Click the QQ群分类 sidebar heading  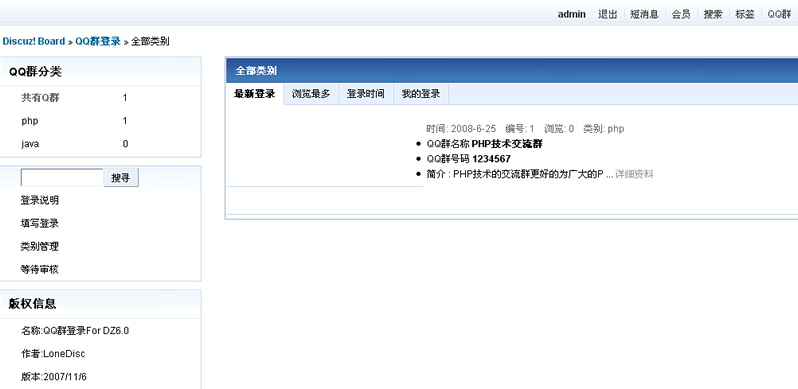tap(35, 72)
